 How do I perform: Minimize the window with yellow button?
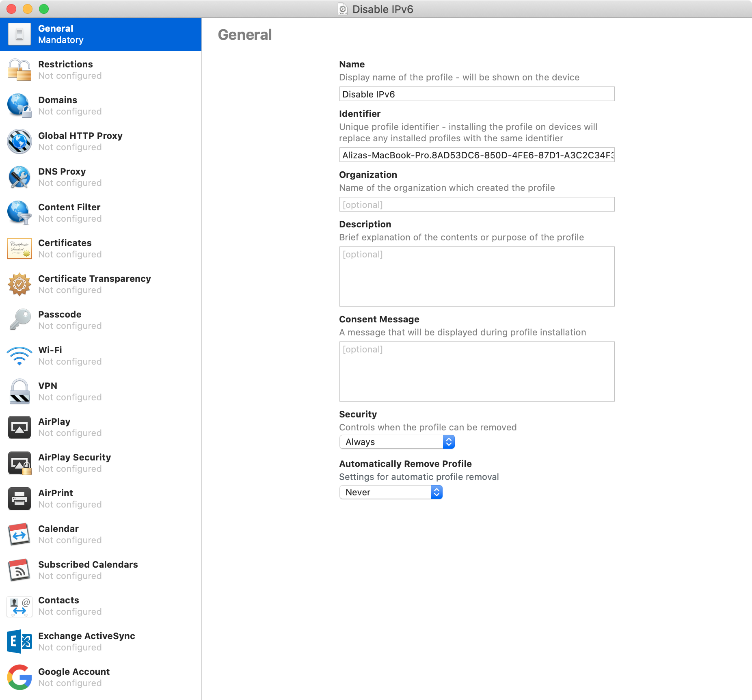28,9
